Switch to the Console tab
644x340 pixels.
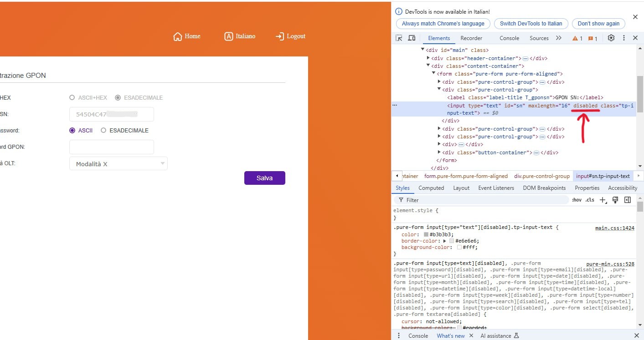(509, 38)
